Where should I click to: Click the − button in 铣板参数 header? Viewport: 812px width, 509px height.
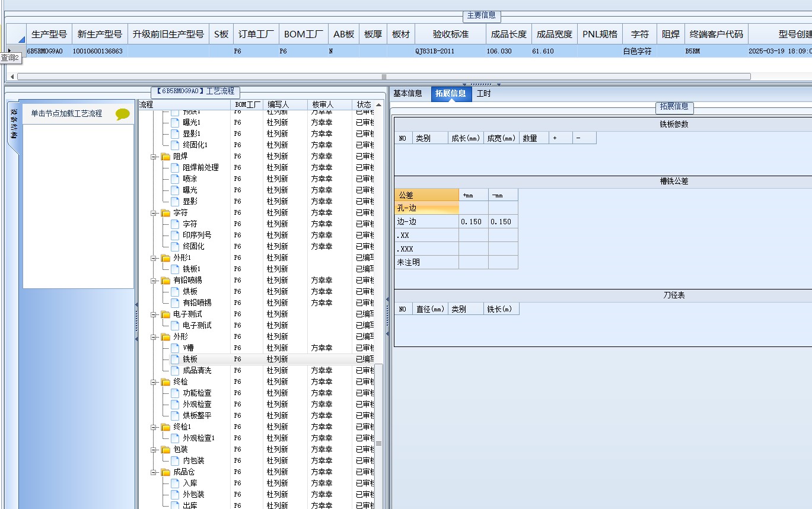point(584,138)
